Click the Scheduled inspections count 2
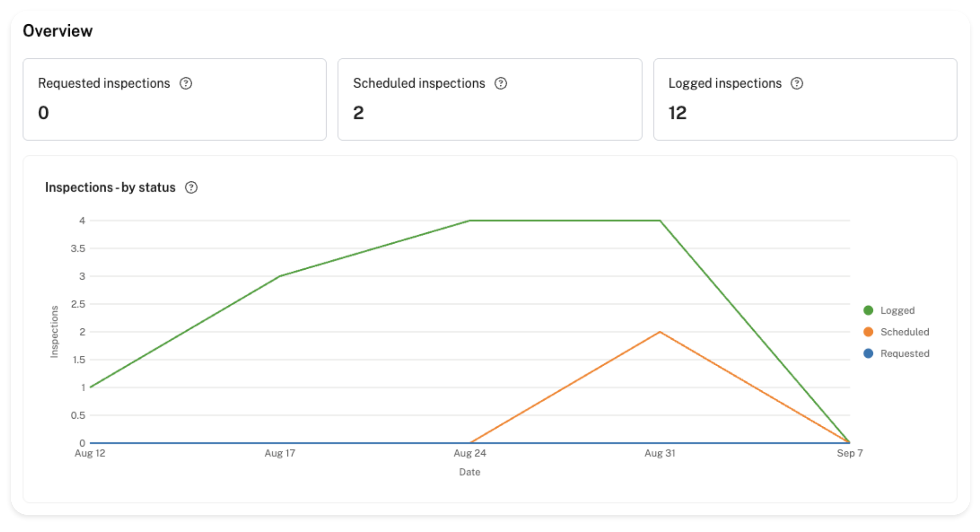 [x=358, y=113]
